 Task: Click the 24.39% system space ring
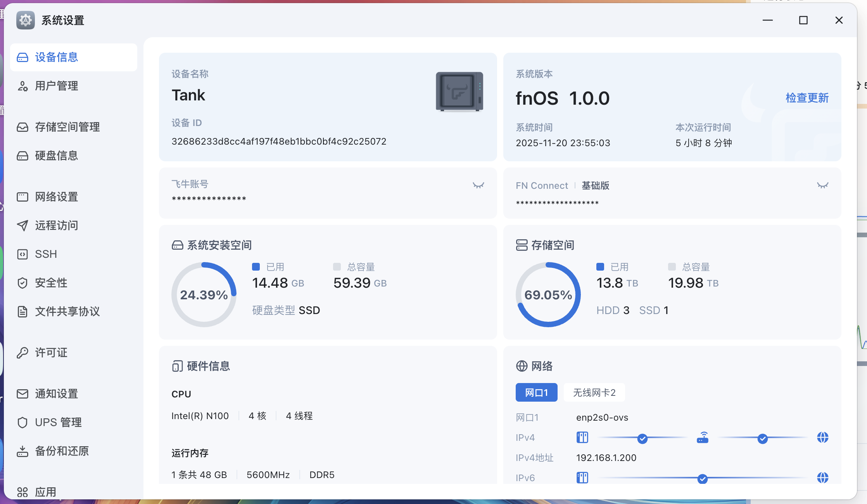[204, 295]
